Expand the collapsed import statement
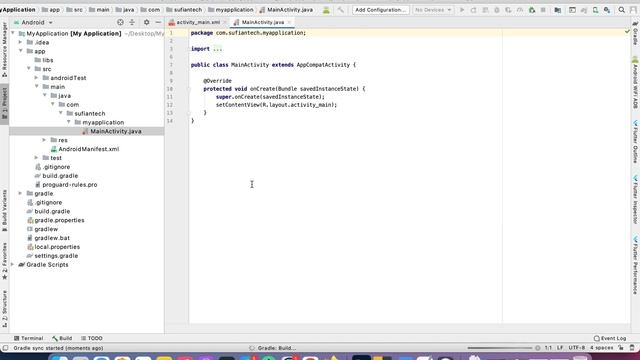The image size is (640, 360). (x=218, y=49)
